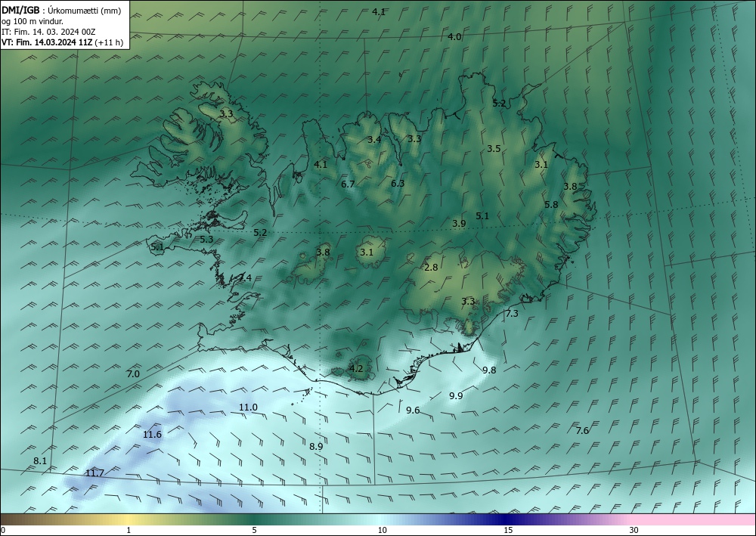Pick the pink end of the color bar
Screen dimensions: 756x536
tap(694, 519)
